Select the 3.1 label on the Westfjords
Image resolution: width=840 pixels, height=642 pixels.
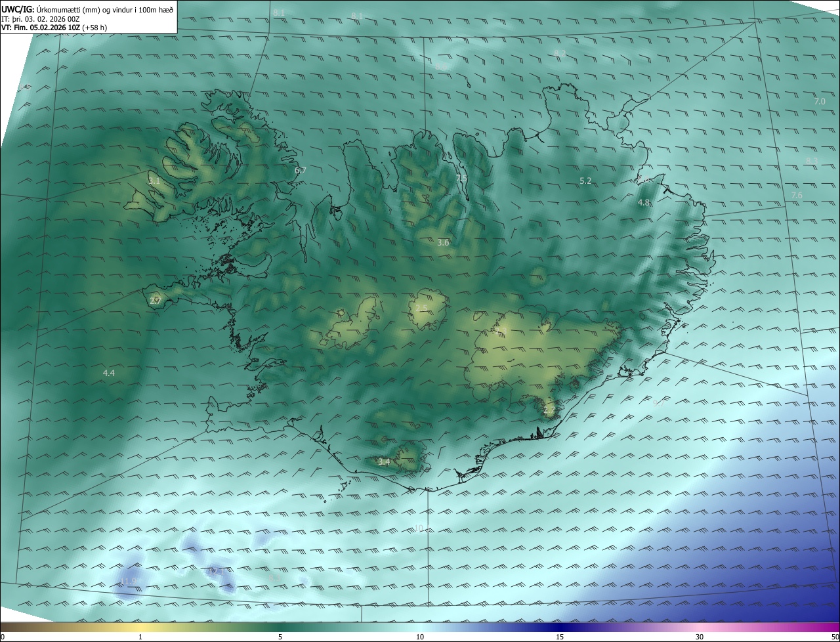pyautogui.click(x=154, y=181)
